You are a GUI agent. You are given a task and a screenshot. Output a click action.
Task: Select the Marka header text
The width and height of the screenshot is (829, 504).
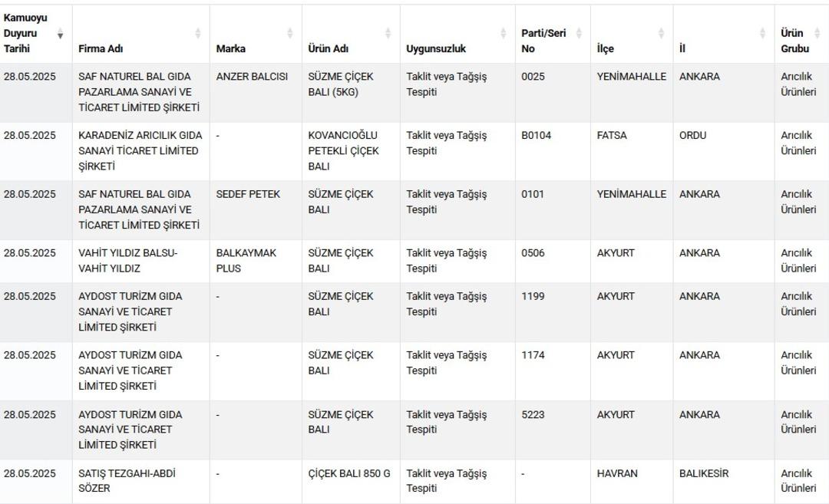230,48
